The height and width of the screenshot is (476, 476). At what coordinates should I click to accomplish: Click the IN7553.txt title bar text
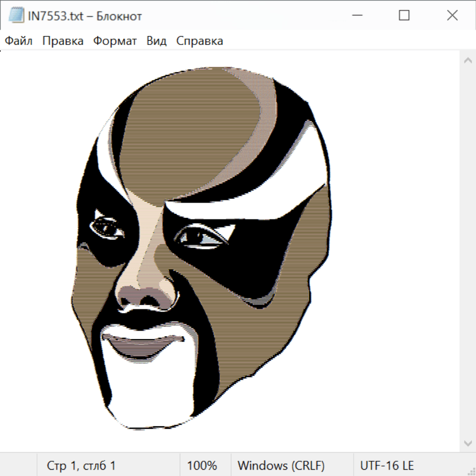pyautogui.click(x=85, y=16)
